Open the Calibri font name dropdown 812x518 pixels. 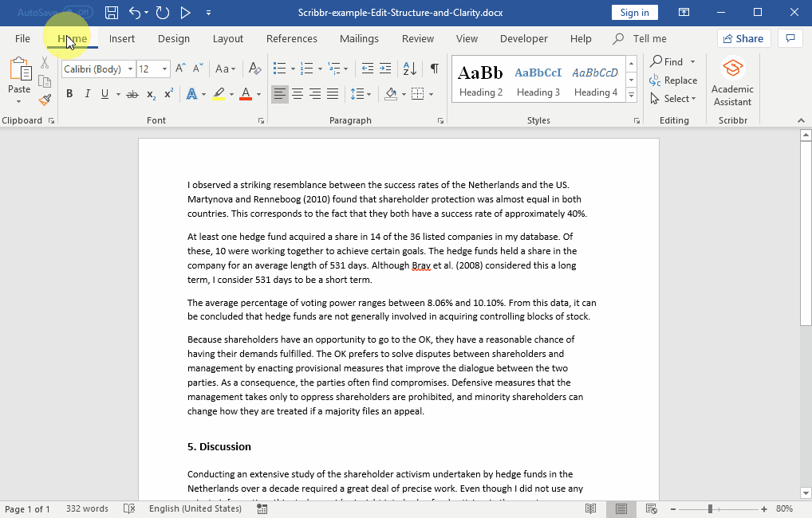pyautogui.click(x=130, y=69)
